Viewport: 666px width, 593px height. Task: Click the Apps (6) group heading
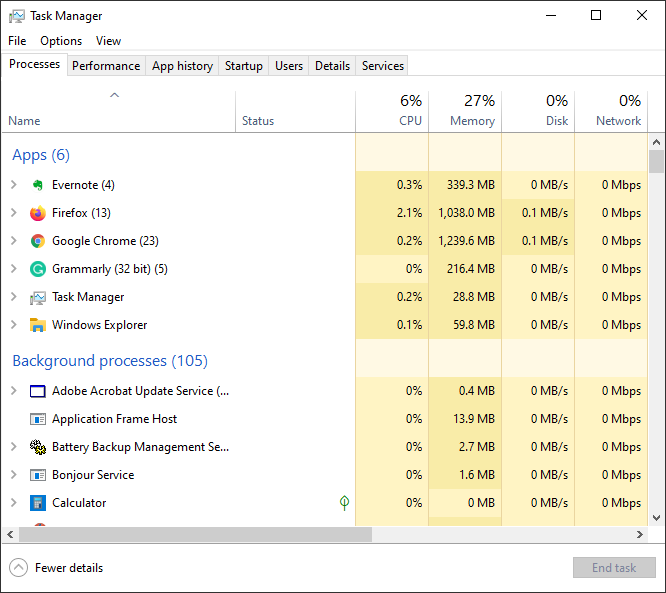click(41, 155)
